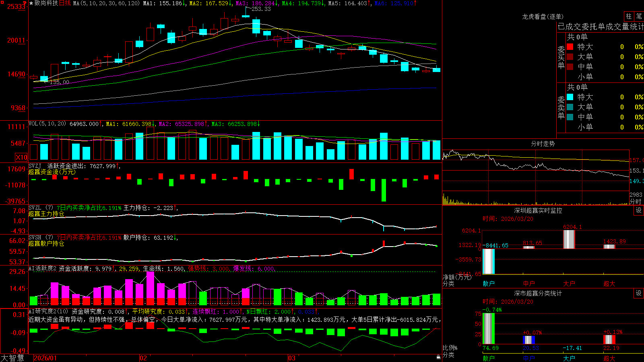Click the VOL(5,10,20) indicator label
Viewport: 644px width, 362px height.
(x=47, y=123)
